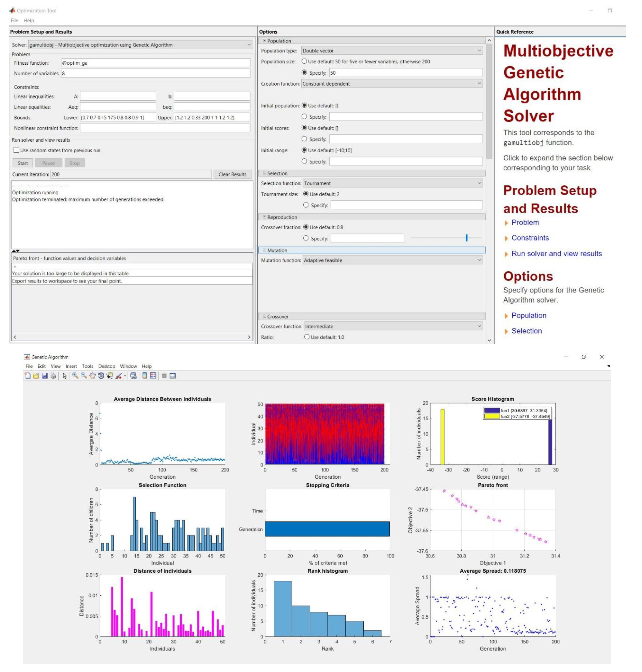Activate the Rotate 3D tool
The width and height of the screenshot is (642, 672).
tap(101, 375)
